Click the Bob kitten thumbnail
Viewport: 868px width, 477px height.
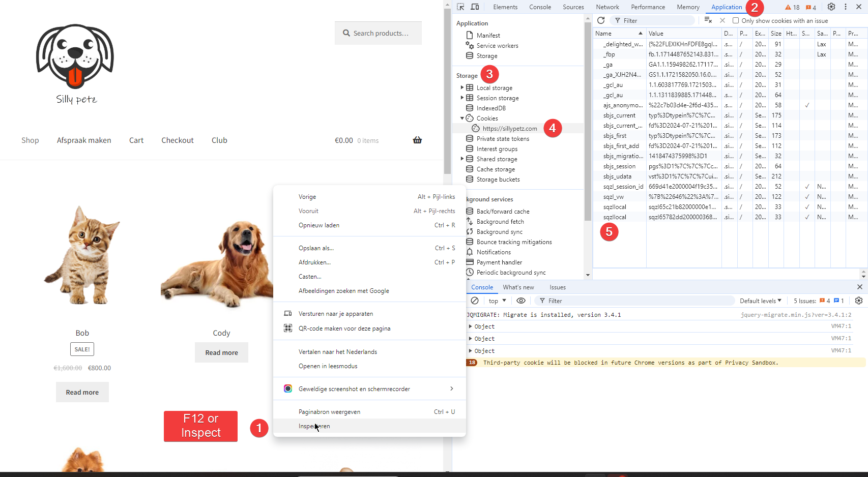(x=82, y=254)
